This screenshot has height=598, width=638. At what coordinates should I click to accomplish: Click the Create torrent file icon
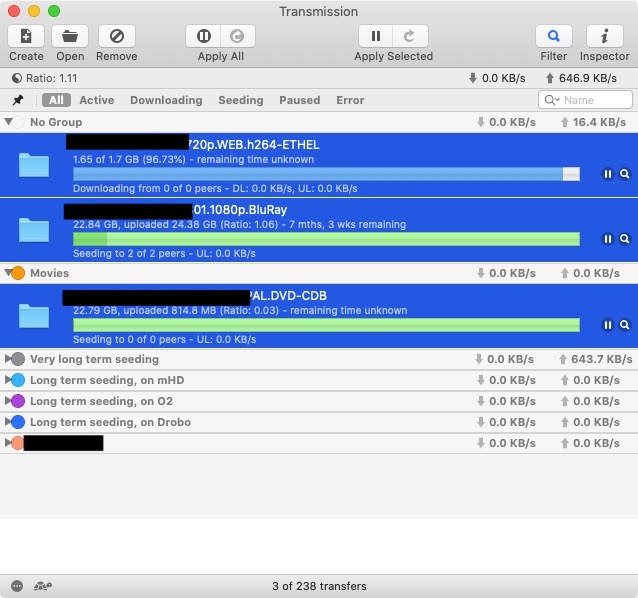tap(26, 36)
